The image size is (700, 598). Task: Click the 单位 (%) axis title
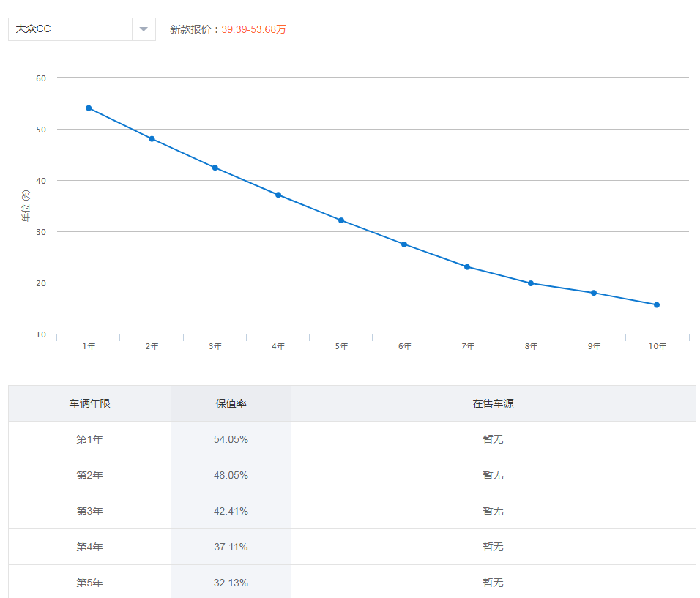[26, 206]
